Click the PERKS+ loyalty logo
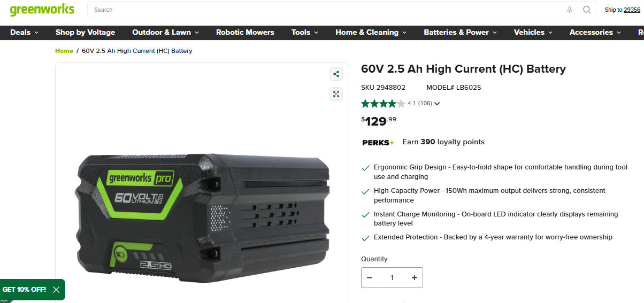This screenshot has width=644, height=303. [378, 142]
